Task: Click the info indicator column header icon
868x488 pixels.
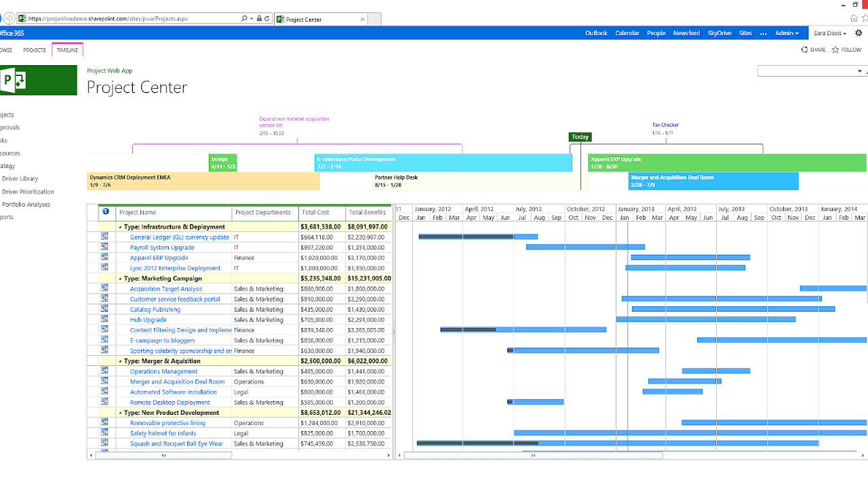Action: coord(105,211)
